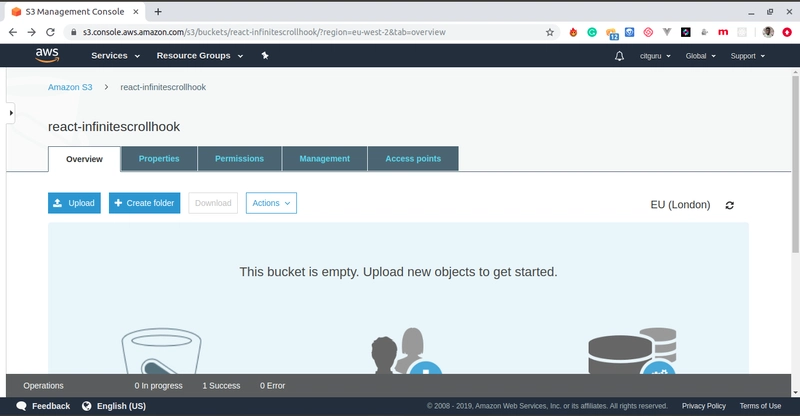Open the Services dropdown menu
This screenshot has width=800, height=416.
point(115,56)
